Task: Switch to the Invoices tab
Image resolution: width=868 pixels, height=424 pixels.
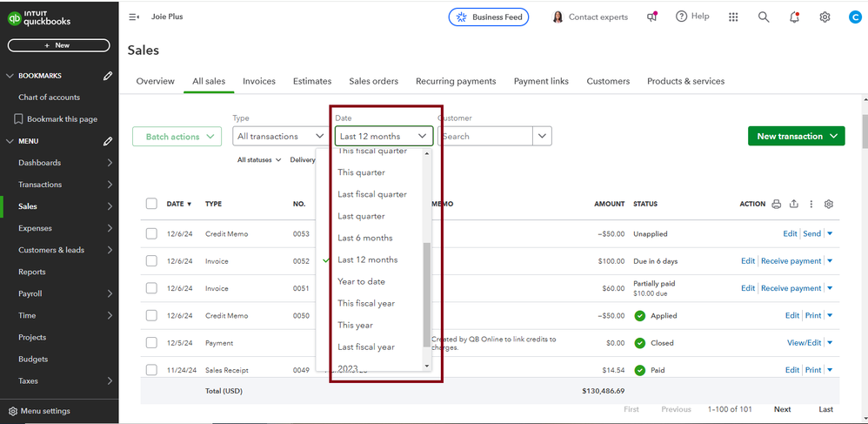Action: [259, 81]
